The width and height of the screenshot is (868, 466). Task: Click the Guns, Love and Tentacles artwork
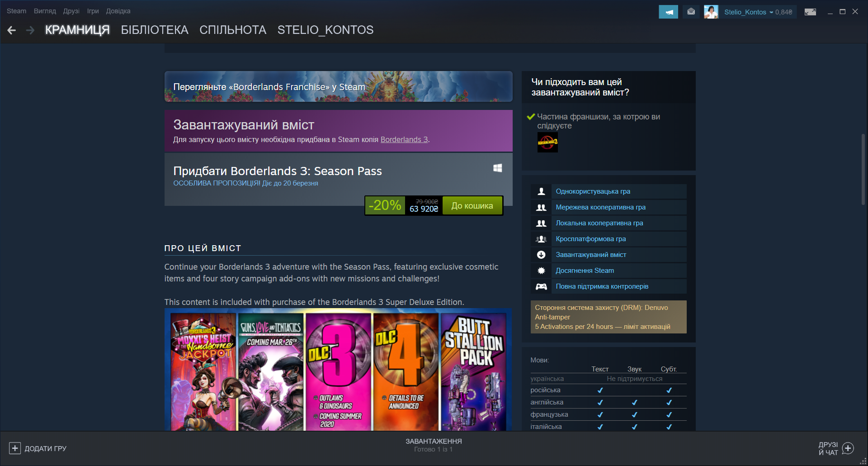tap(271, 371)
